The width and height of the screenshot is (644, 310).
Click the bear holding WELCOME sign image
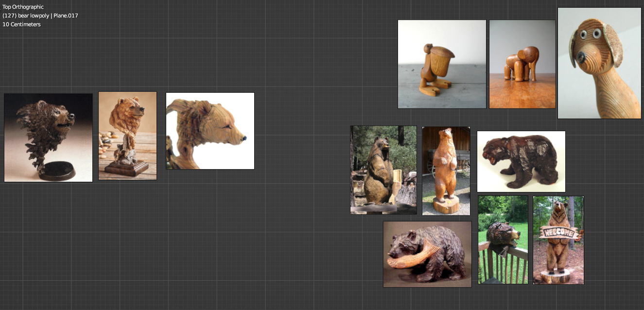558,240
